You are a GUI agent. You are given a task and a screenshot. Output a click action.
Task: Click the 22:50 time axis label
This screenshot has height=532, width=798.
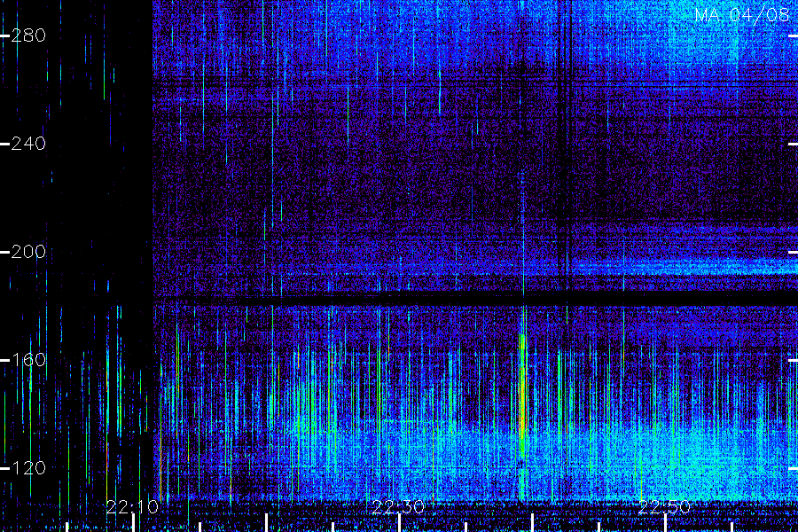point(664,507)
